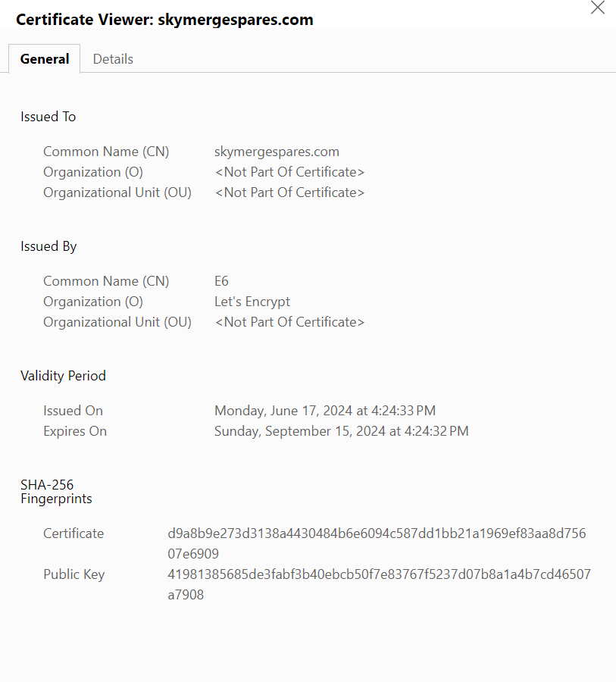Click Issued To Organizational Unit value
Screen dimensions: 616x682
pos(289,192)
